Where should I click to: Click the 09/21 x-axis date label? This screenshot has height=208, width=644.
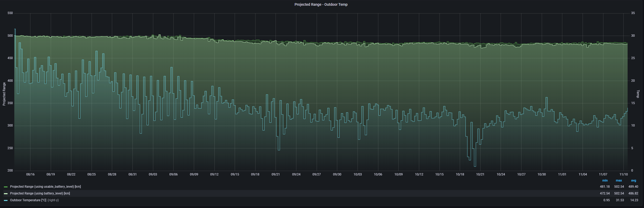point(276,174)
